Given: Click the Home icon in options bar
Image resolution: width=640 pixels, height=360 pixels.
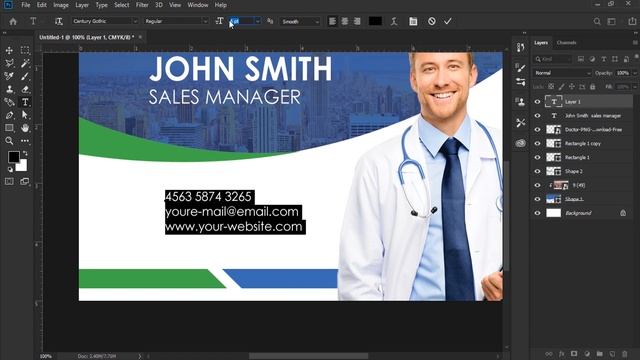Looking at the screenshot, I should (13, 21).
